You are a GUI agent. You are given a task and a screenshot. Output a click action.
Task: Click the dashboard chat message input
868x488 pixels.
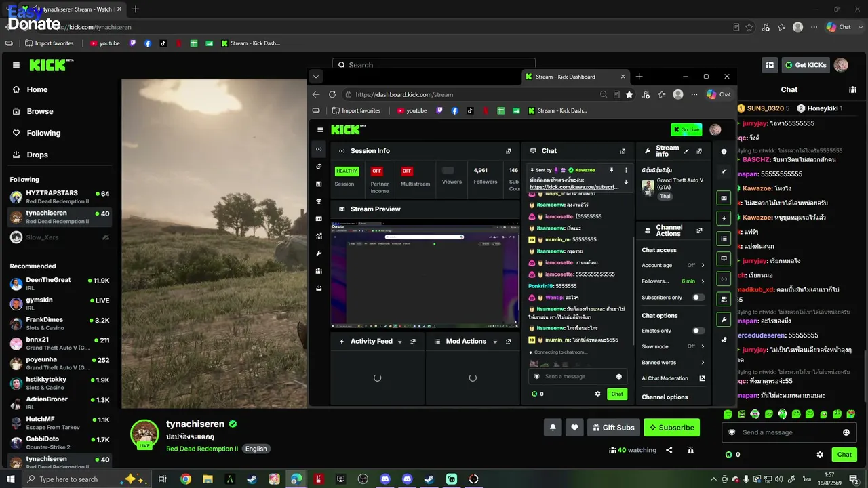(x=578, y=377)
